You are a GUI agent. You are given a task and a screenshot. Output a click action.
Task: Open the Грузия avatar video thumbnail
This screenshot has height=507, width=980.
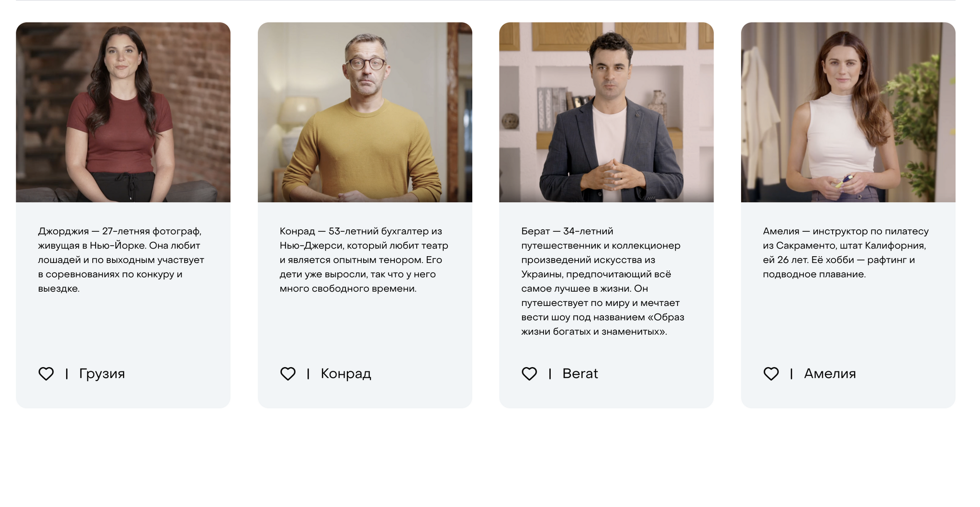click(123, 112)
